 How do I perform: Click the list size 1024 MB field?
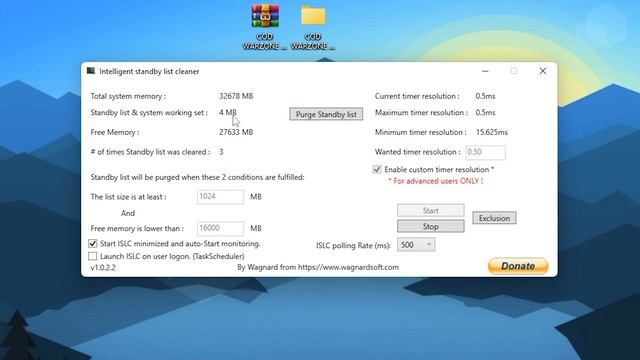point(220,197)
